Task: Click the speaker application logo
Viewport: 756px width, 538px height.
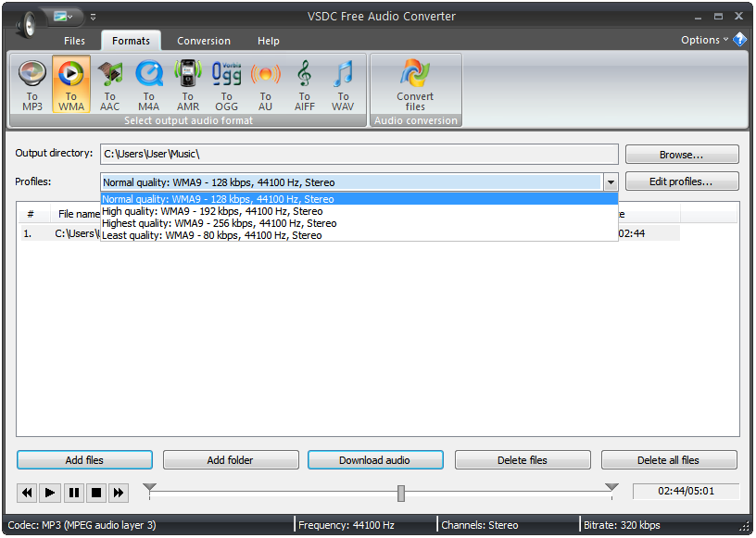Action: (26, 23)
